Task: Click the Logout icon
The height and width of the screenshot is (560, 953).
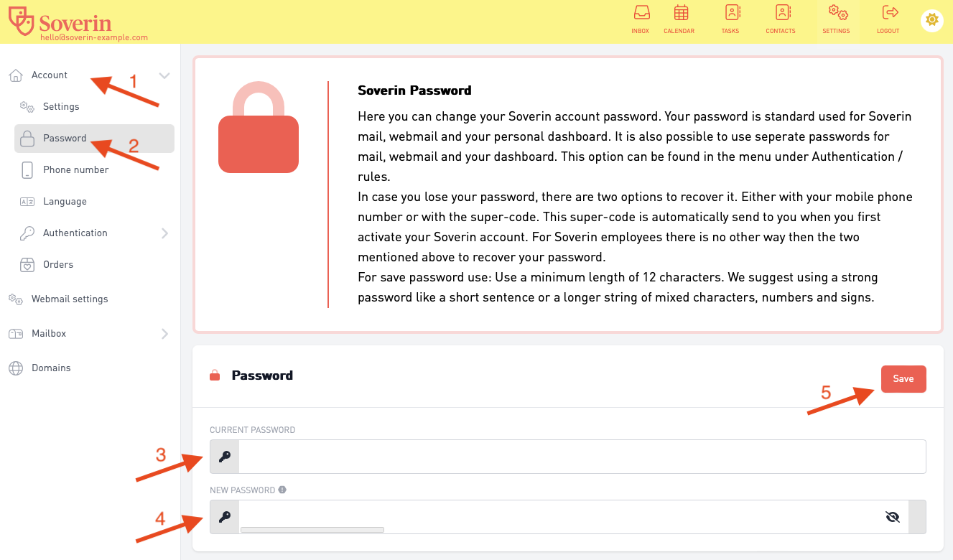Action: coord(890,13)
